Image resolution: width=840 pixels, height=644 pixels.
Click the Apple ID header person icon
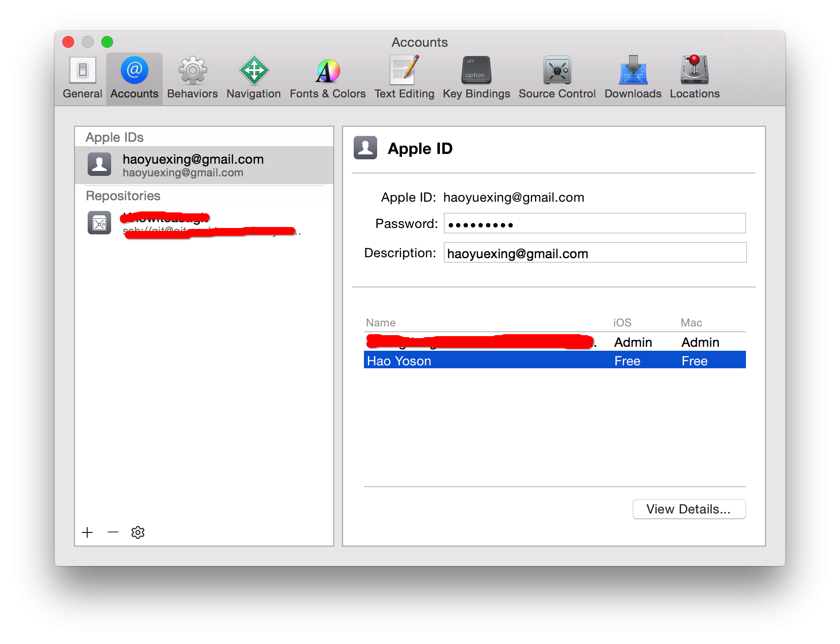pos(365,148)
